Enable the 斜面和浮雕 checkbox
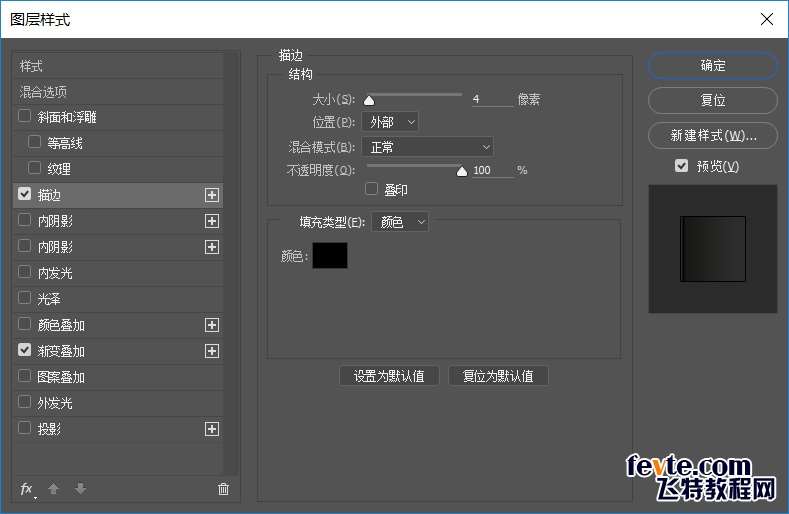The width and height of the screenshot is (789, 514). tap(24, 116)
